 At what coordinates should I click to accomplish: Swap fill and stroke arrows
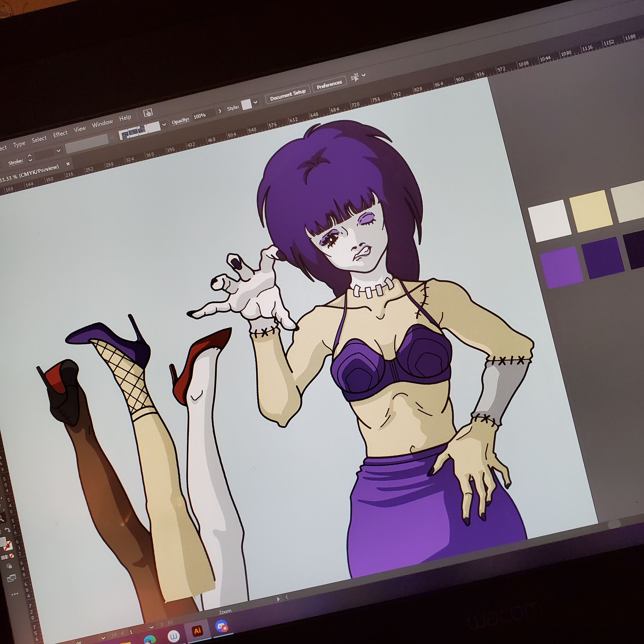click(7, 530)
